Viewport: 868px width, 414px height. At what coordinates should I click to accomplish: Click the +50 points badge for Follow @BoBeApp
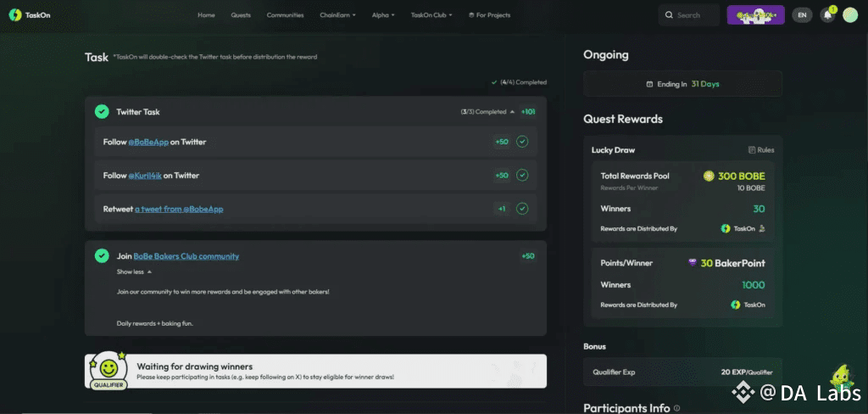click(x=502, y=142)
